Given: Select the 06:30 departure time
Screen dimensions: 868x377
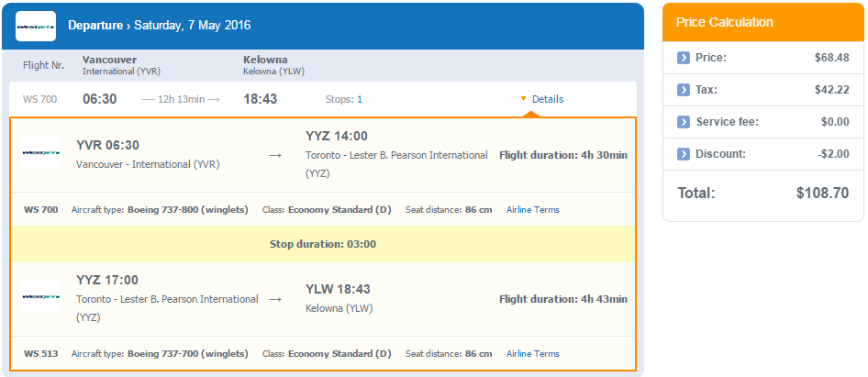Looking at the screenshot, I should pos(100,99).
